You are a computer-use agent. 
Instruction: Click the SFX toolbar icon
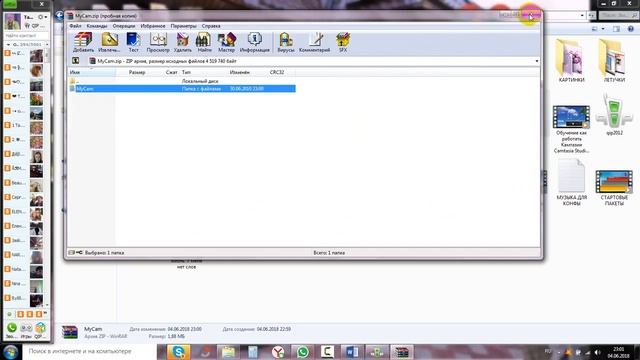pos(343,42)
